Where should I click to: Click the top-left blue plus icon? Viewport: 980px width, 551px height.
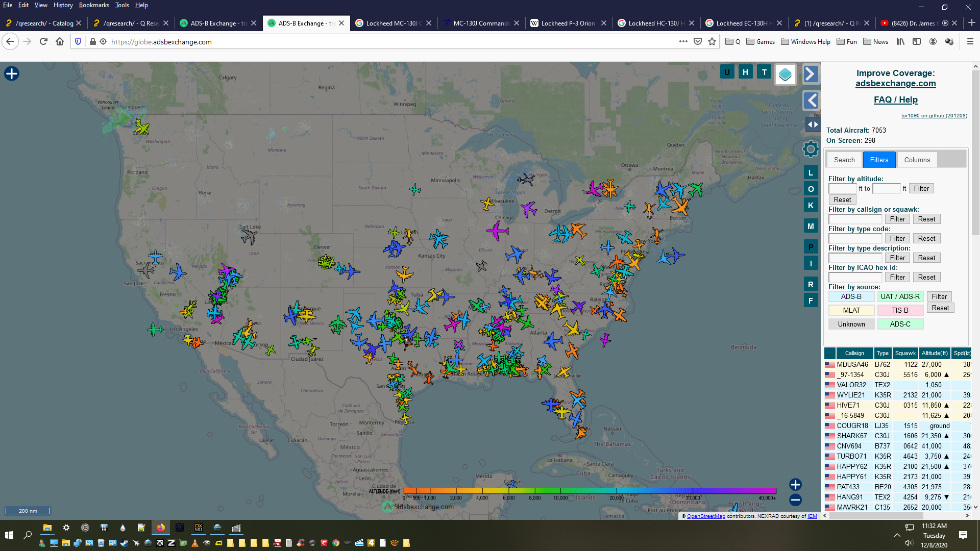coord(11,74)
